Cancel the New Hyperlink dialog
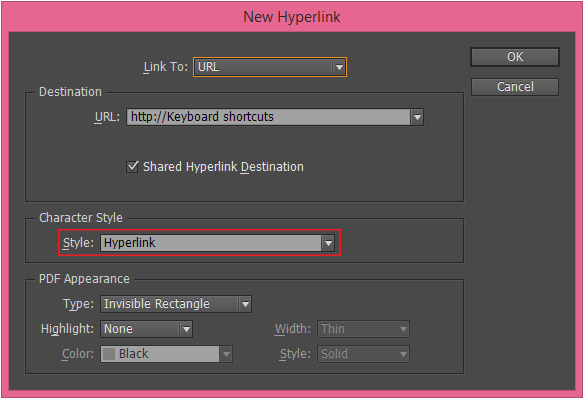 [x=515, y=87]
